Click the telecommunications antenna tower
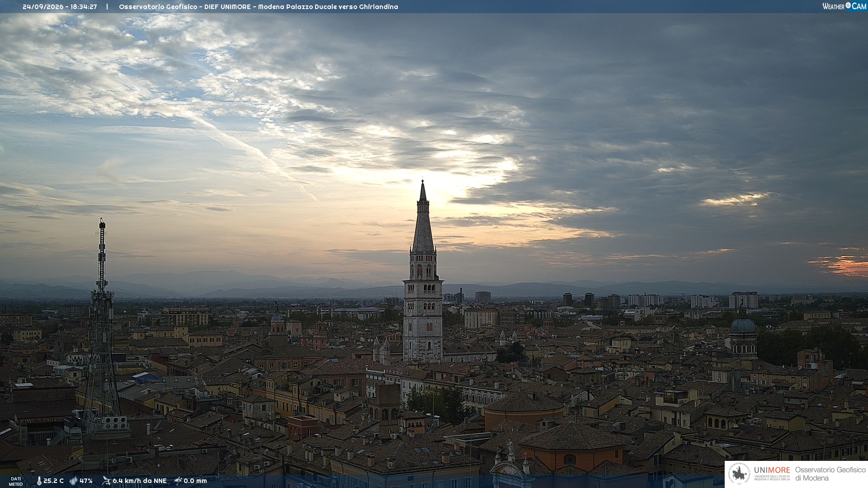Screen dimensions: 868x488 tap(101, 325)
